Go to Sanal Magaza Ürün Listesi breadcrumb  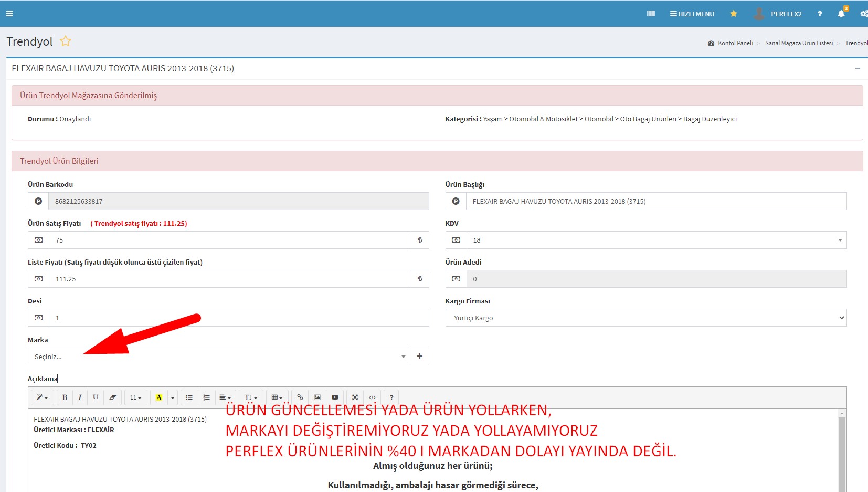tap(799, 43)
